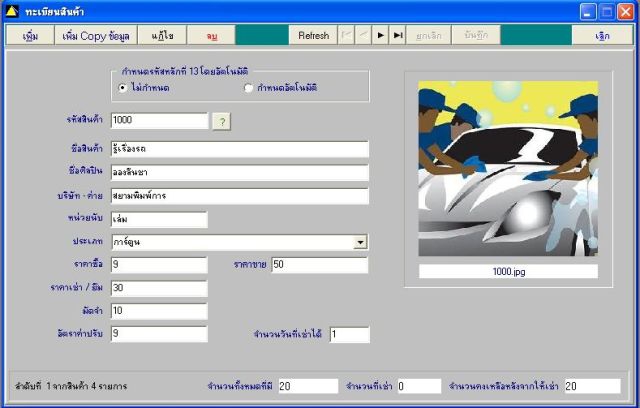The height and width of the screenshot is (408, 640).
Task: Go to the previous record arrow
Action: coord(363,35)
